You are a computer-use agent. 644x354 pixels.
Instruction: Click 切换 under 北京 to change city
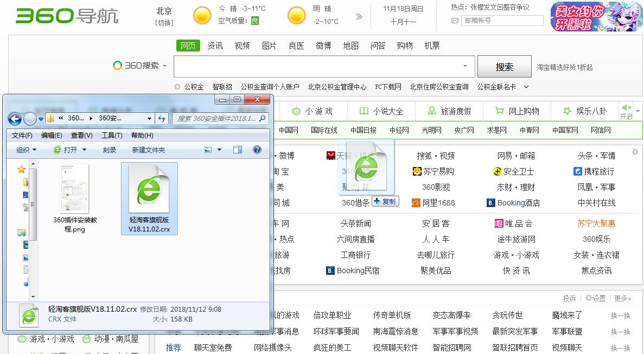164,23
